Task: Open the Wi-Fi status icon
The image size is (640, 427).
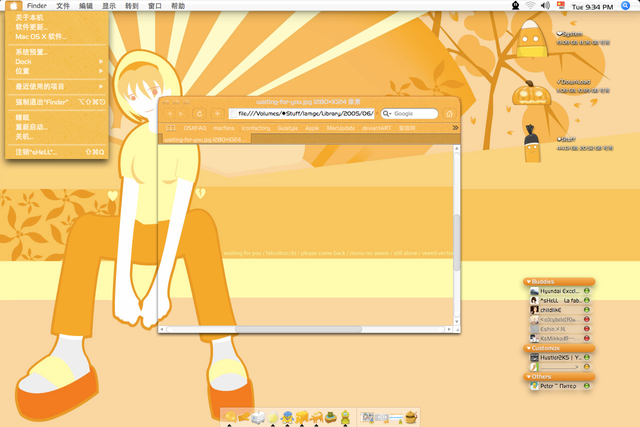Action: click(x=530, y=6)
